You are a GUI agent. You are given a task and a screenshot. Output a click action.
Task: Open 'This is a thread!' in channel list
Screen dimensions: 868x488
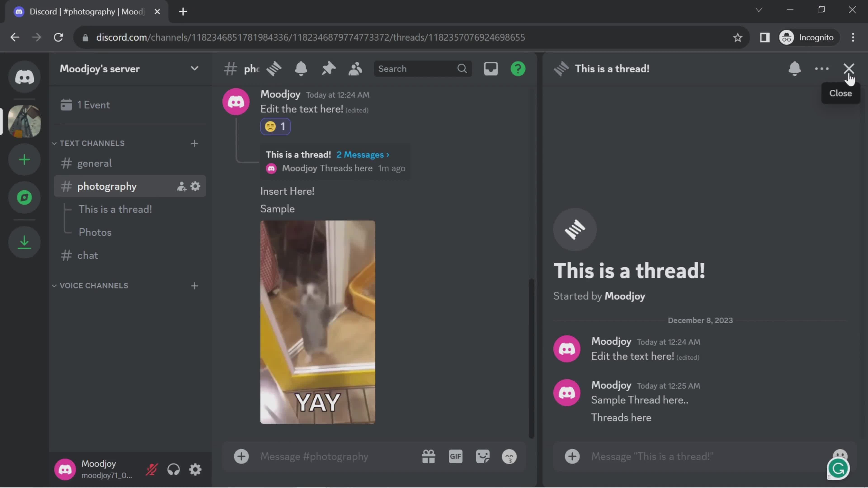[x=115, y=209]
